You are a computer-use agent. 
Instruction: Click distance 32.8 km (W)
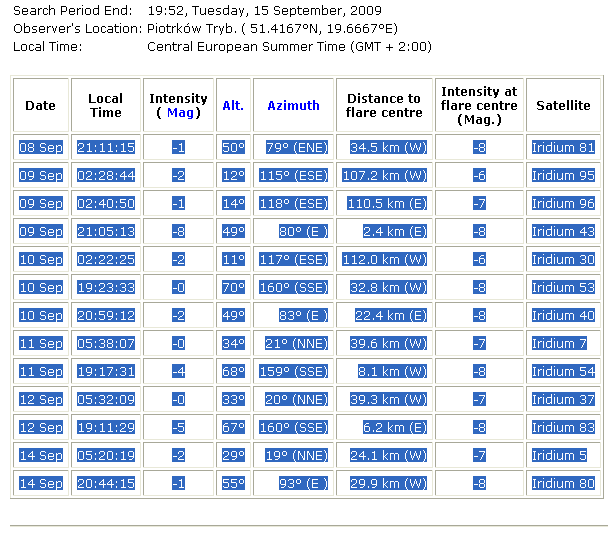coord(388,287)
